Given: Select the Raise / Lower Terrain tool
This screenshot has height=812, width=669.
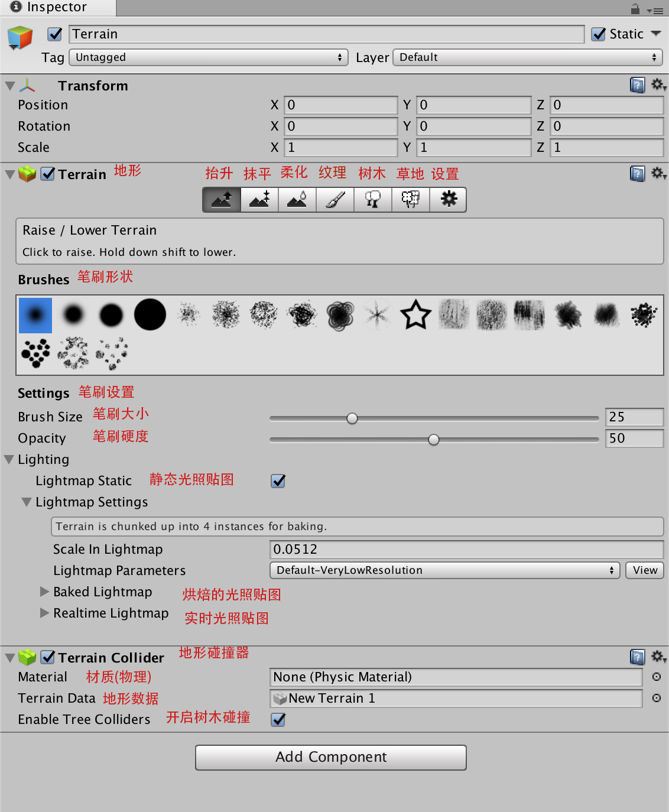Looking at the screenshot, I should coord(222,200).
